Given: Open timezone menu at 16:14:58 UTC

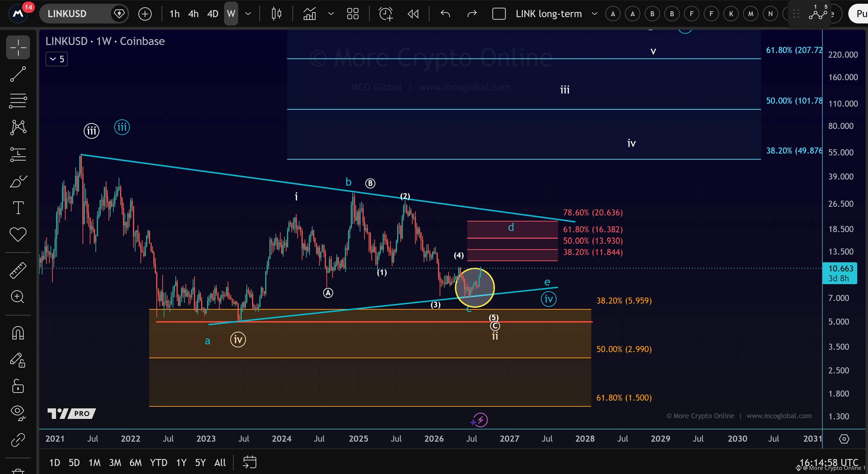Looking at the screenshot, I should (x=829, y=462).
